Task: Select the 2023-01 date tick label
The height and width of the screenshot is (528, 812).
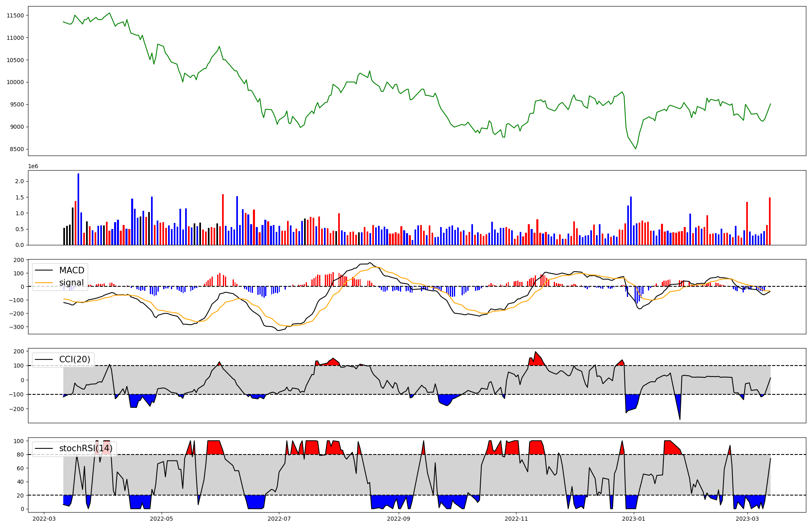Action: click(634, 519)
